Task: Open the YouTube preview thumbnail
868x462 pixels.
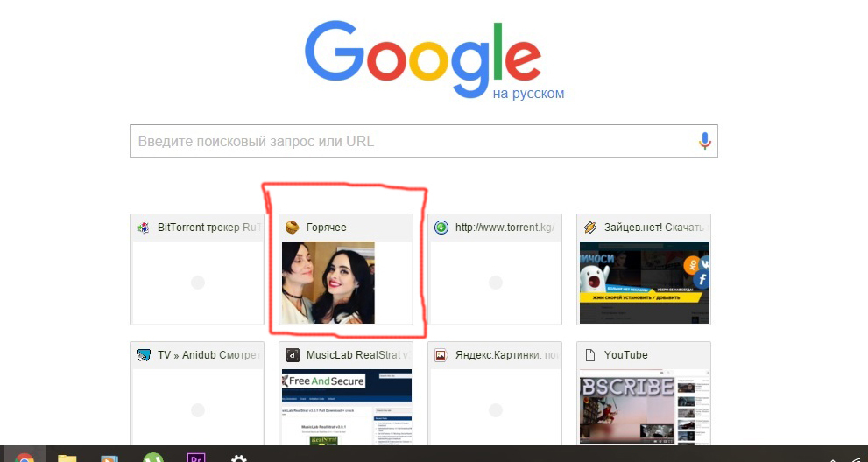Action: pos(644,408)
